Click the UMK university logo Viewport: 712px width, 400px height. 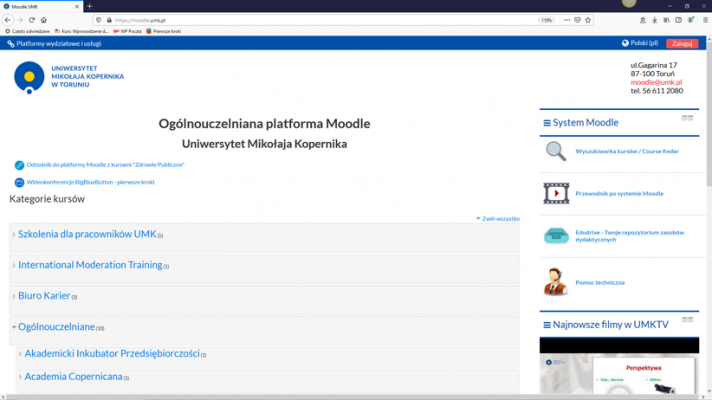[69, 77]
